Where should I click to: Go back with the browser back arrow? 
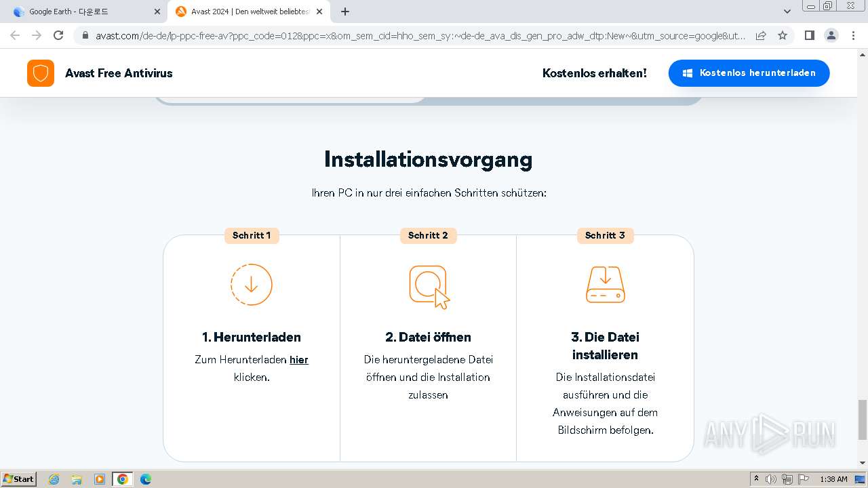[15, 35]
